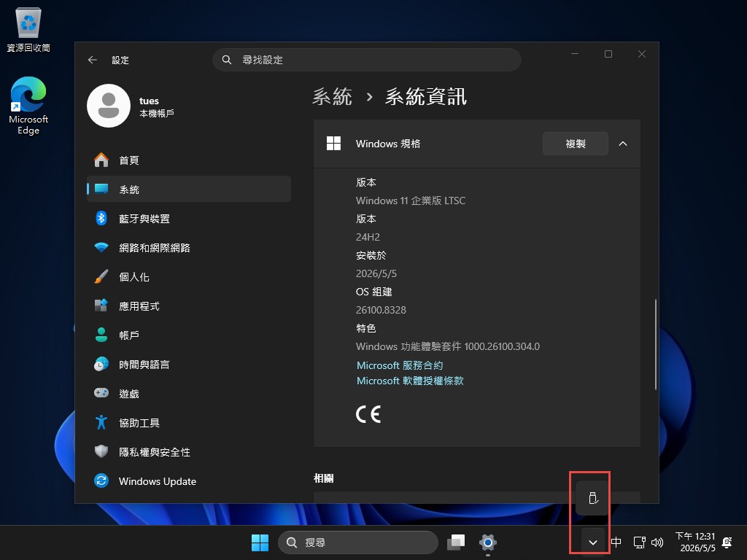Click the USB safely remove hardware tray icon
The width and height of the screenshot is (747, 560).
click(x=592, y=498)
